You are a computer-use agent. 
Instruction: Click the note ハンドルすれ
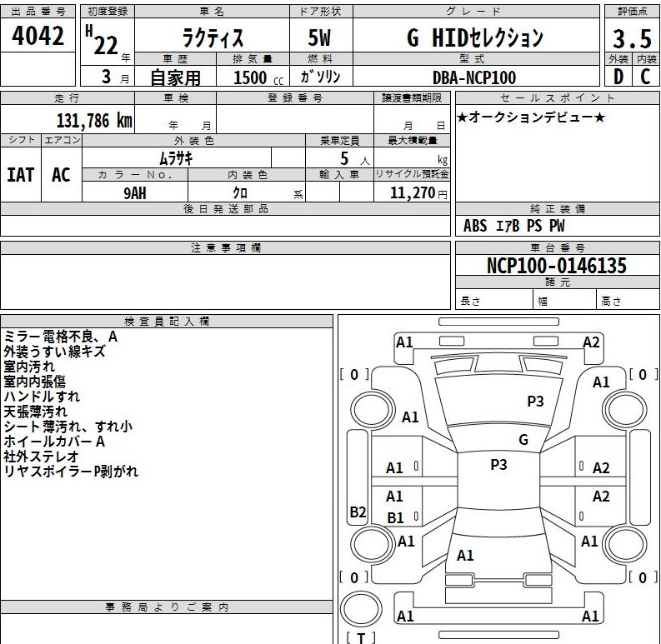click(42, 397)
